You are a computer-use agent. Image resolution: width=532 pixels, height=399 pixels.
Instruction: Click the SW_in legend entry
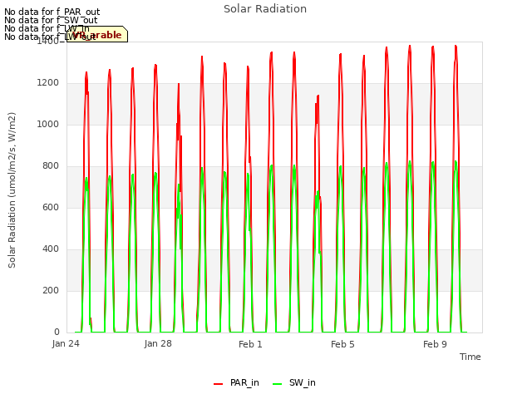point(294,382)
